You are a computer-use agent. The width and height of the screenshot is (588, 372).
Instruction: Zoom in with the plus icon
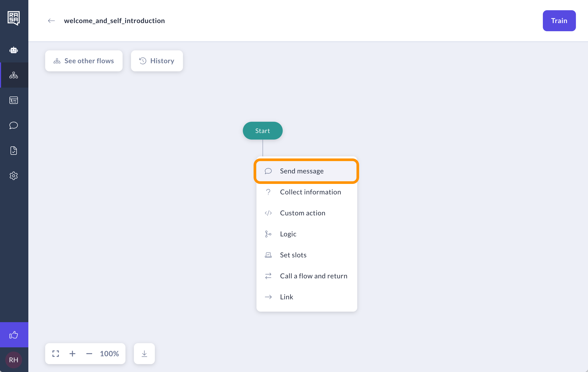[72, 354]
